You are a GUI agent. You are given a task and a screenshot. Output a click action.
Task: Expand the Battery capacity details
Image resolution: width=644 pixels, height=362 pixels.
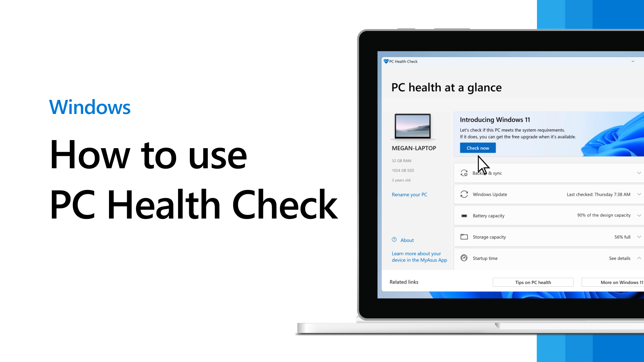640,215
